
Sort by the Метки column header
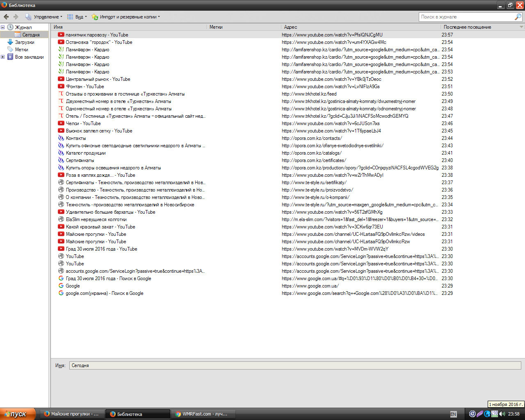[x=244, y=27]
